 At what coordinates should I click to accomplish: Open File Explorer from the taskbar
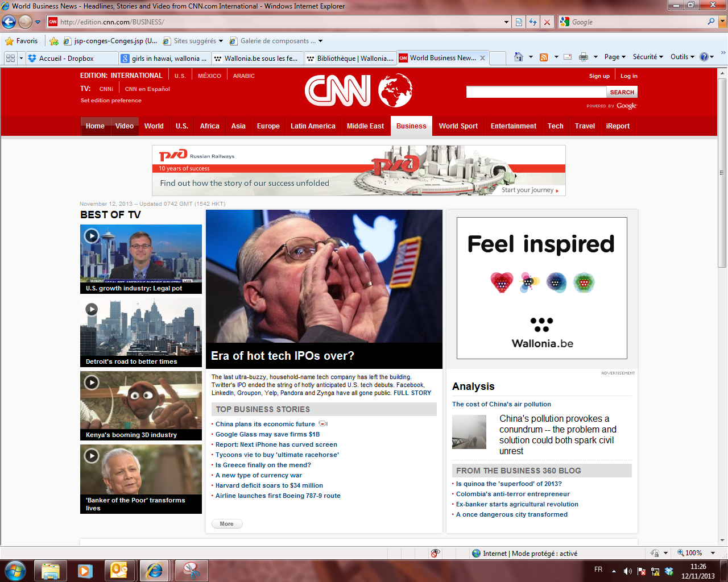coord(51,571)
